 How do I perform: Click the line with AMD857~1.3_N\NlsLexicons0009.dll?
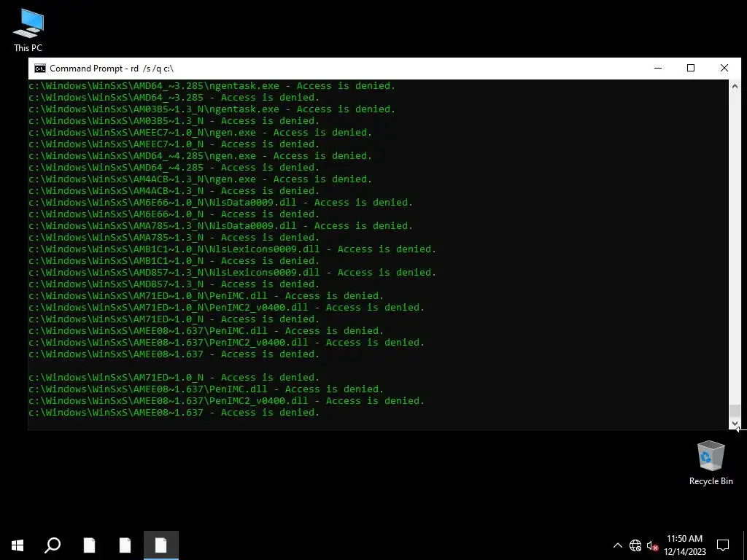(233, 273)
